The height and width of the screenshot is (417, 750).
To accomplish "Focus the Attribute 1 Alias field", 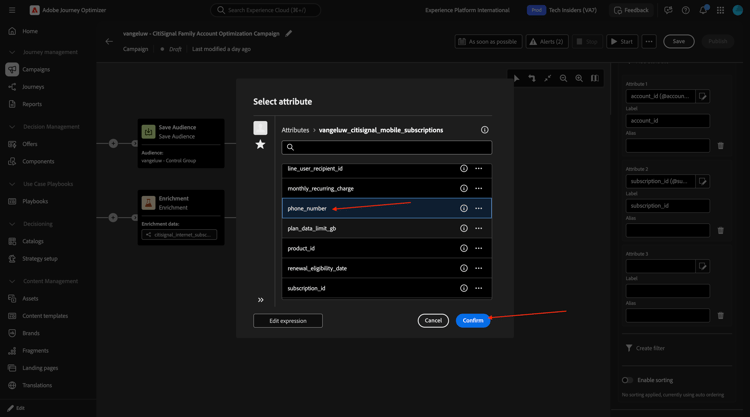I will tap(668, 146).
